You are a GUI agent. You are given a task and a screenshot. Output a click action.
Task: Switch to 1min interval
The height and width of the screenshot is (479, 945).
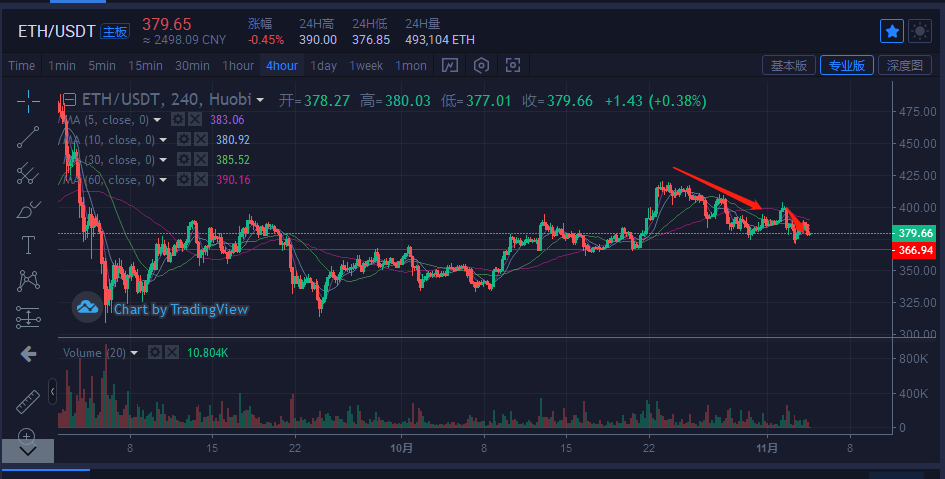point(61,66)
